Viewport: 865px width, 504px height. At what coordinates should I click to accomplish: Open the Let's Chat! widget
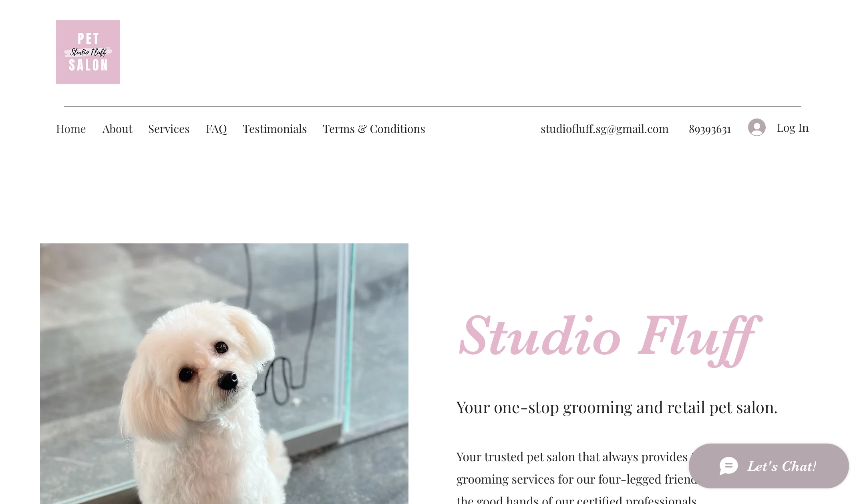coord(768,466)
